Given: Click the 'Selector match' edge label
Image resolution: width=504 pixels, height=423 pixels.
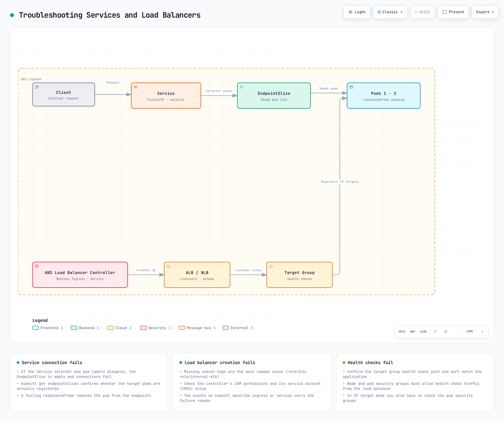Looking at the screenshot, I should tap(219, 91).
